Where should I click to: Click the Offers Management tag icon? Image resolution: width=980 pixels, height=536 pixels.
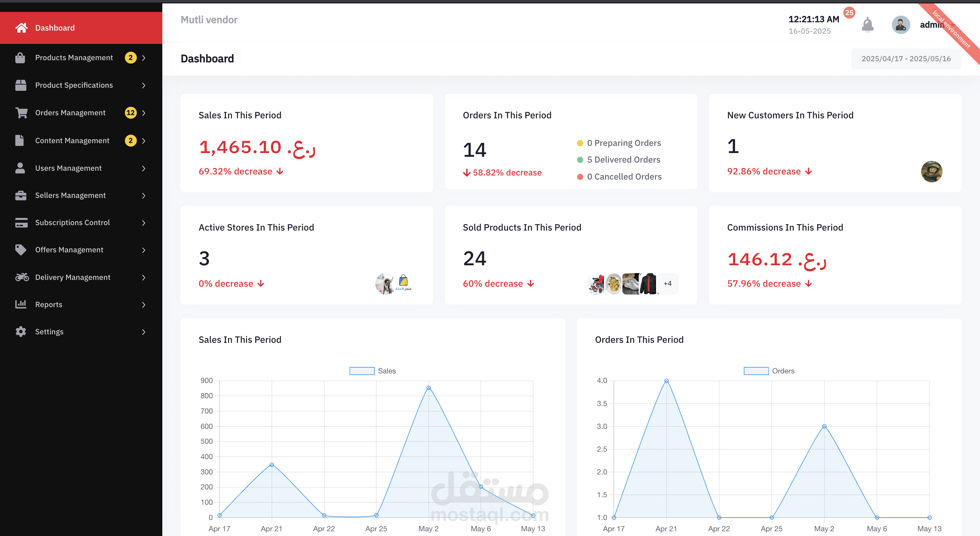(21, 250)
